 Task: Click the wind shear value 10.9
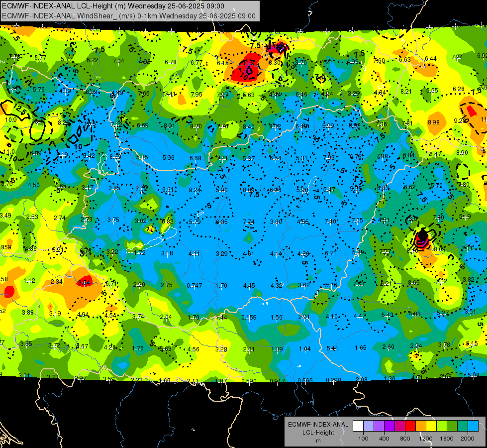point(10,119)
